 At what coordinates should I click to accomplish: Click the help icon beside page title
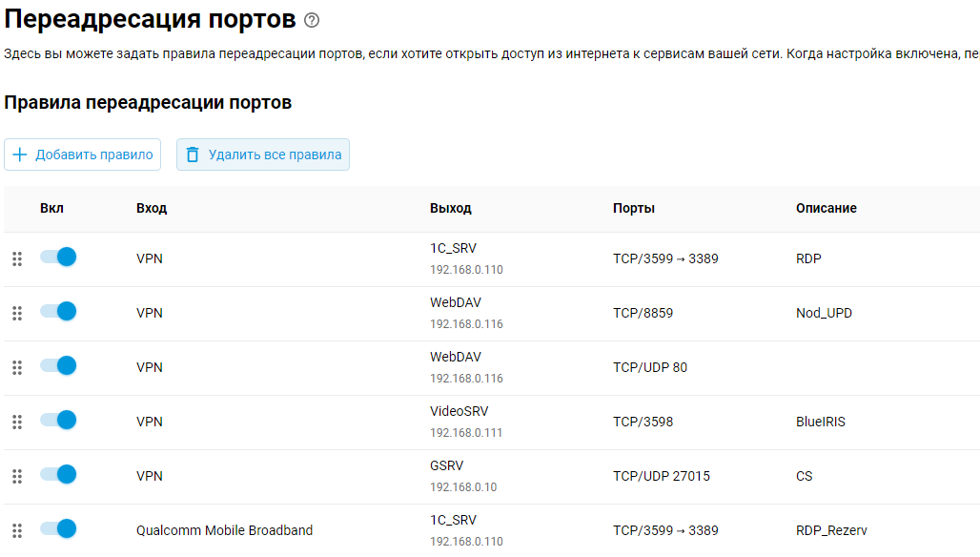point(312,20)
